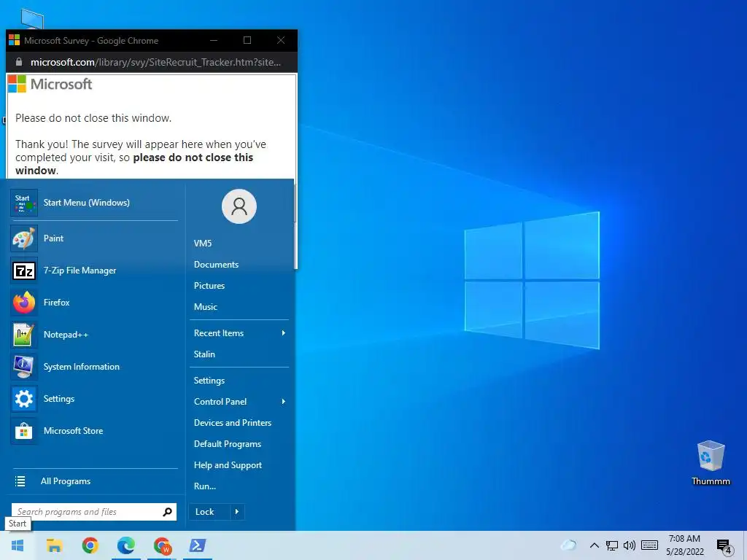Viewport: 747px width, 560px height.
Task: Expand the Recent Items submenu arrow
Action: [x=284, y=333]
